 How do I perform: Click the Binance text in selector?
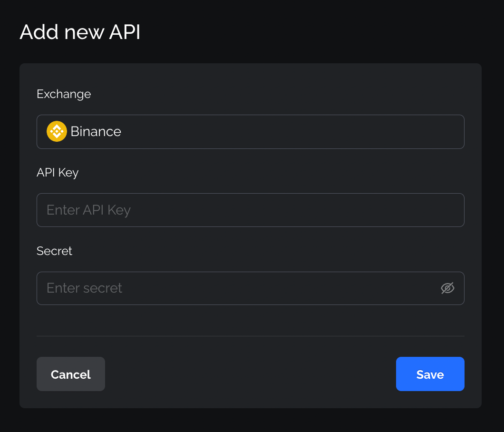[96, 132]
